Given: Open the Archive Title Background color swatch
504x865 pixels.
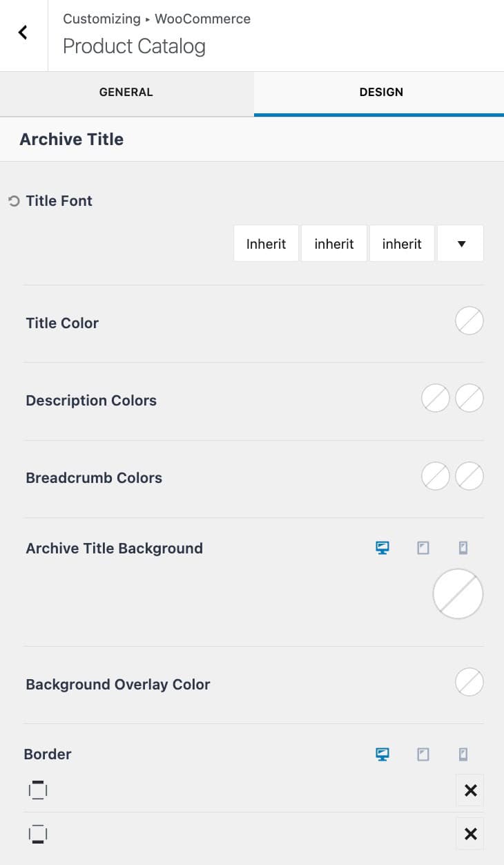Looking at the screenshot, I should coord(458,593).
